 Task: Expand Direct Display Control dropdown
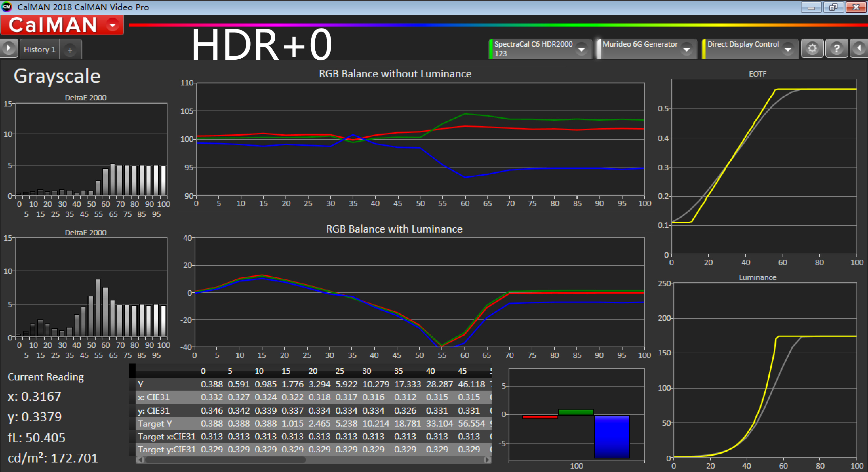pos(788,50)
